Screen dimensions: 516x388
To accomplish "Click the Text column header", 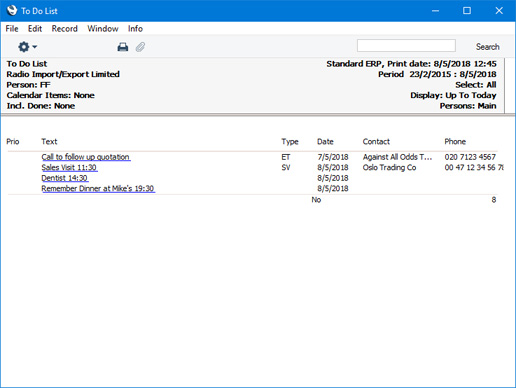I will click(x=49, y=141).
